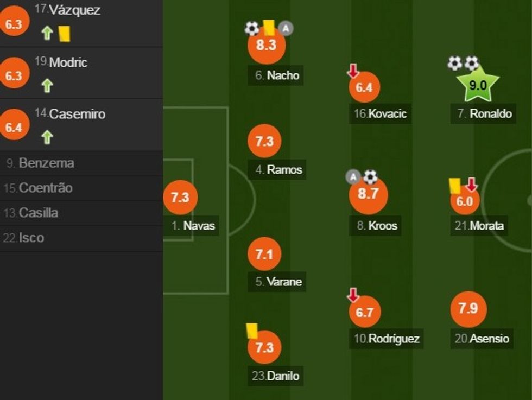The image size is (532, 400).
Task: Click Danilo's yellow card icon
Action: [x=251, y=331]
